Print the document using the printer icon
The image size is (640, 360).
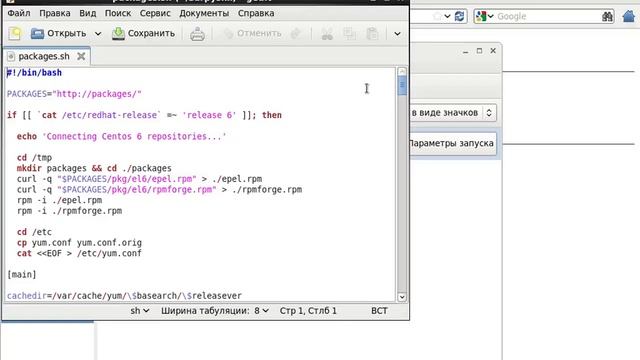[x=197, y=34]
